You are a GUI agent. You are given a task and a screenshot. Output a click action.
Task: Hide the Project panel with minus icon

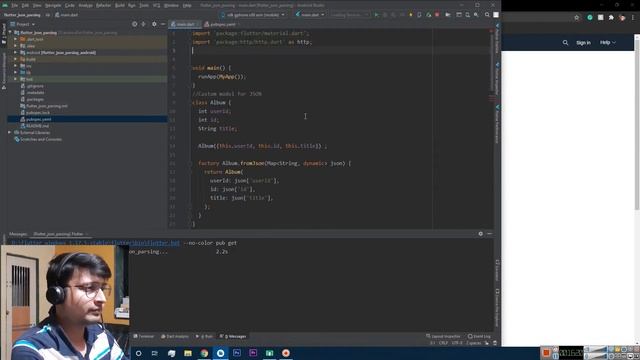(163, 24)
